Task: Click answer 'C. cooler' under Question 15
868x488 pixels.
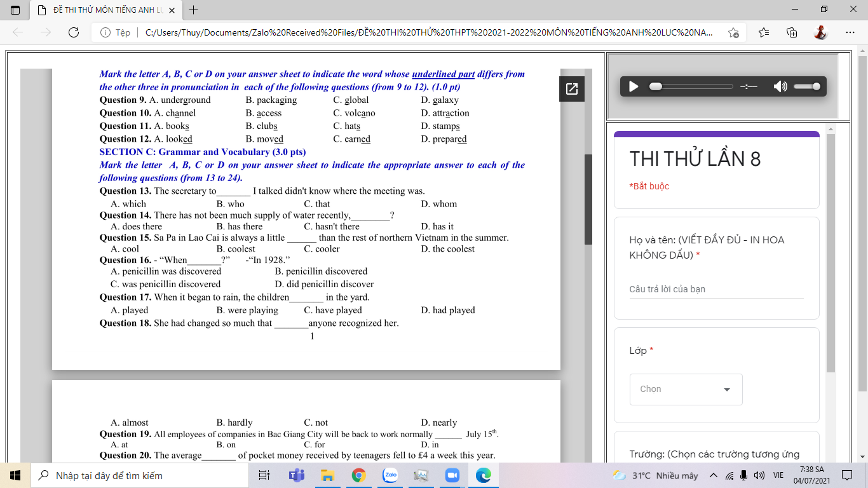Action: (x=322, y=248)
